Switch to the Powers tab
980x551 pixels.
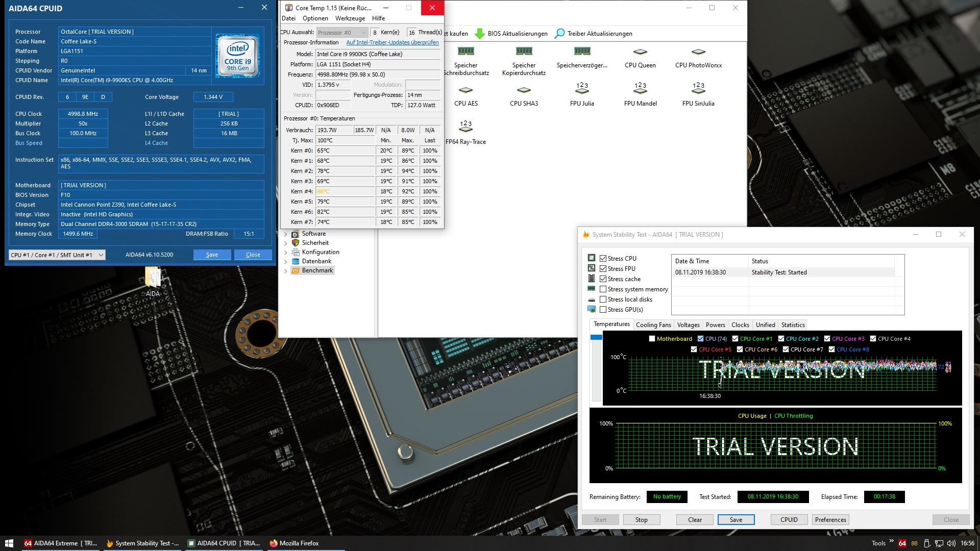(x=715, y=325)
